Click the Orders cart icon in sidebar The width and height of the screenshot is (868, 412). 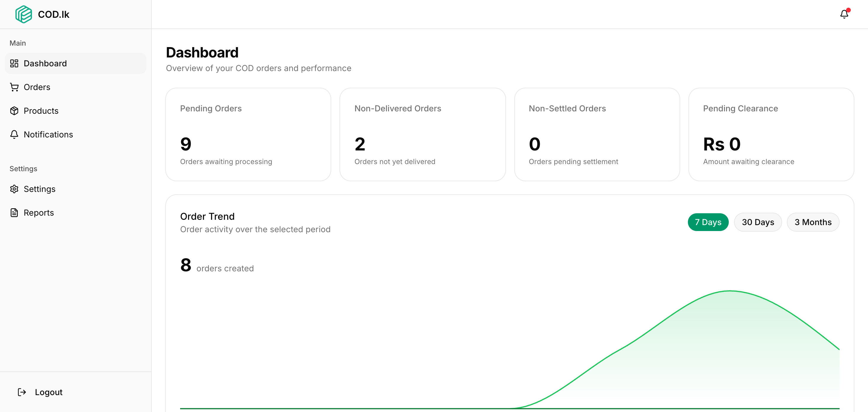pos(14,87)
